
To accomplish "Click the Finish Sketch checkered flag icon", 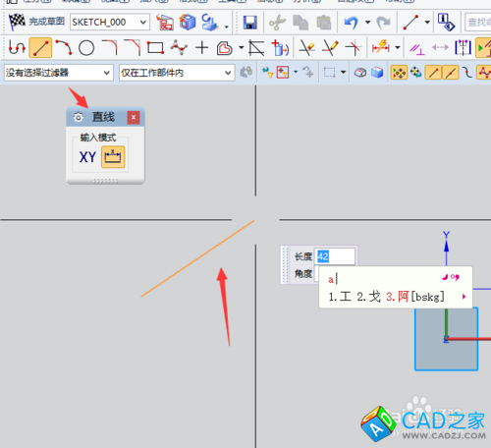I will [17, 22].
